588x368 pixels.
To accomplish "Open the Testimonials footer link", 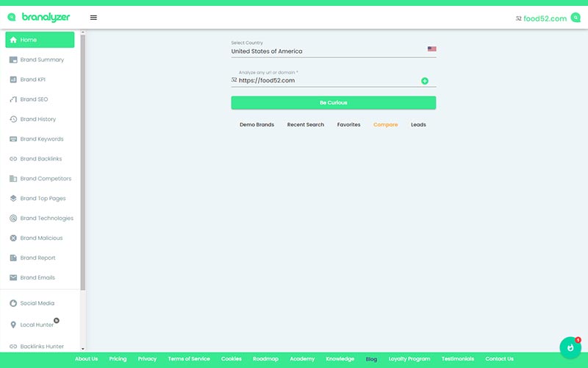I will click(458, 359).
